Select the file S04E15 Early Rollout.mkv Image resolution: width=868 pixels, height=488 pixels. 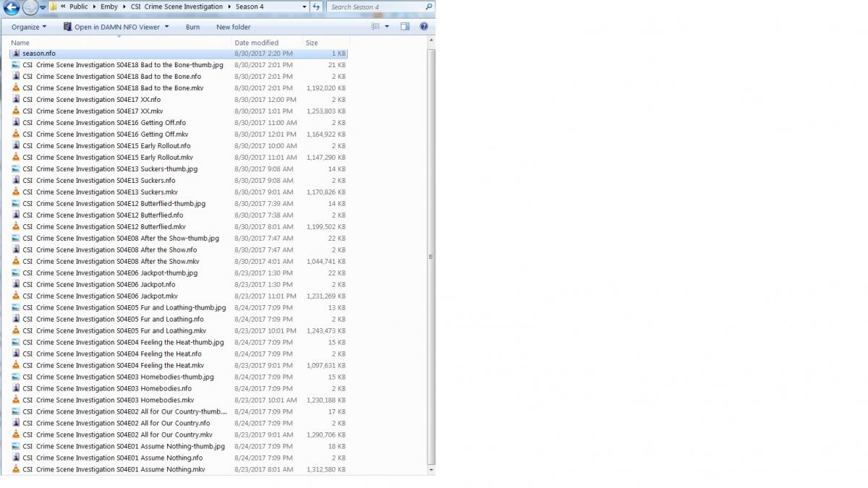point(108,158)
